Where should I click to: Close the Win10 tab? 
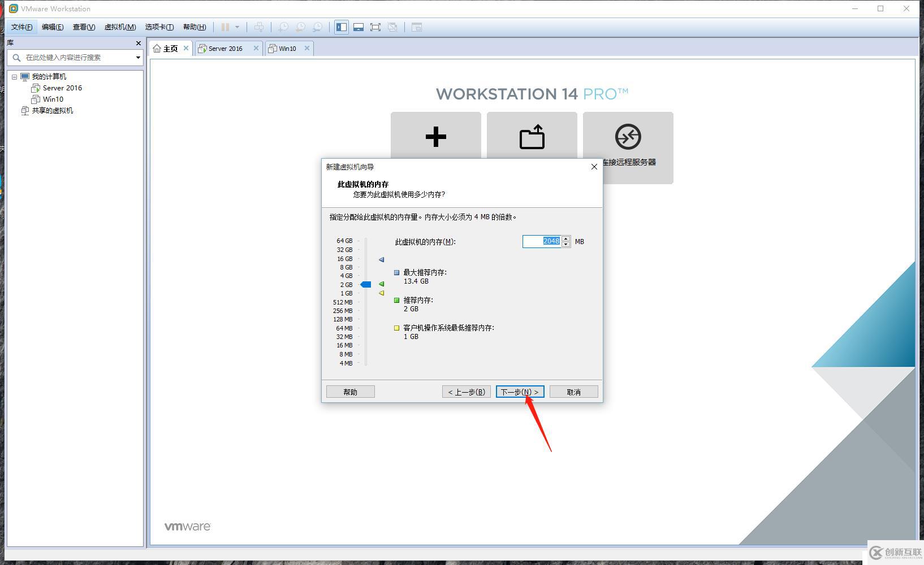pyautogui.click(x=307, y=48)
